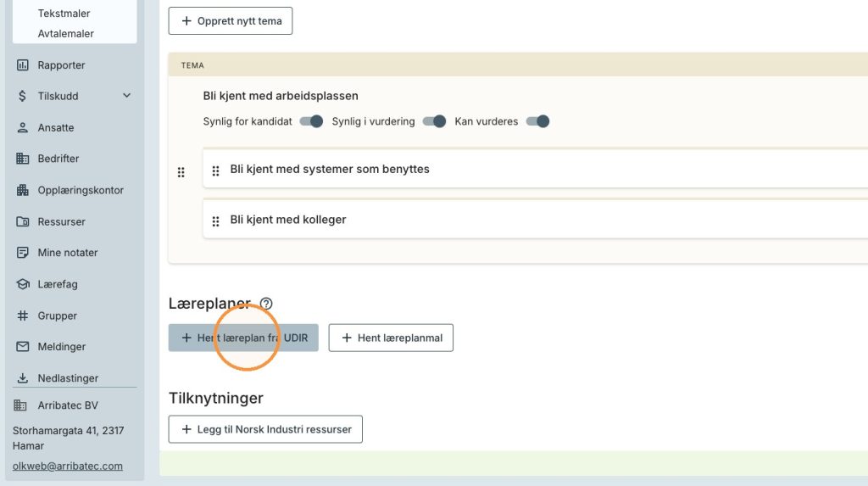Open Rapporter via its chart icon

(23, 64)
